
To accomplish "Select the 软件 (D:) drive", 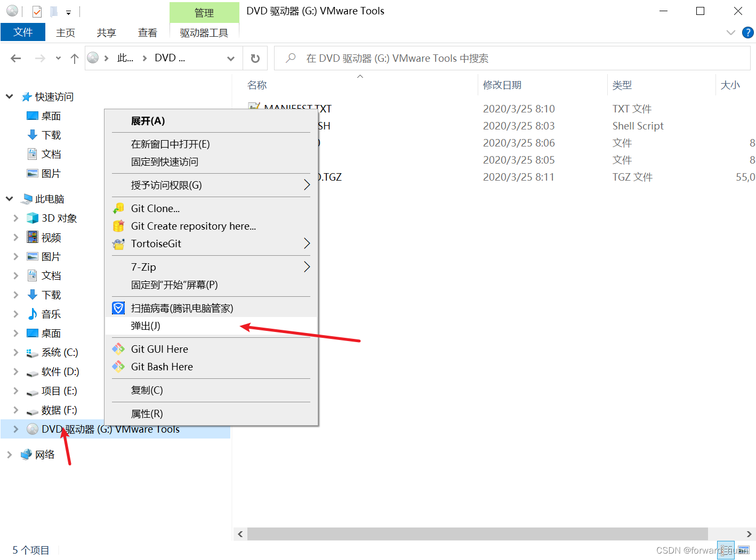I will click(60, 371).
